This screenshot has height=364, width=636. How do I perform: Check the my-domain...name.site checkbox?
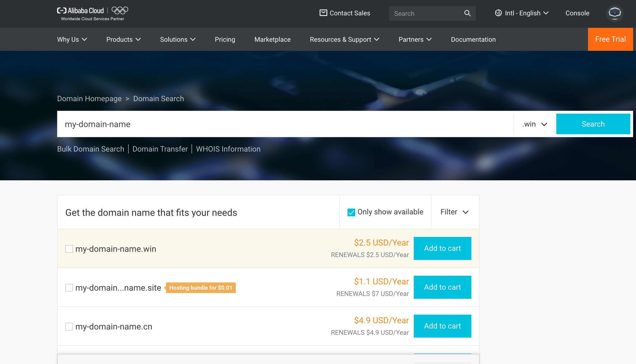(69, 288)
